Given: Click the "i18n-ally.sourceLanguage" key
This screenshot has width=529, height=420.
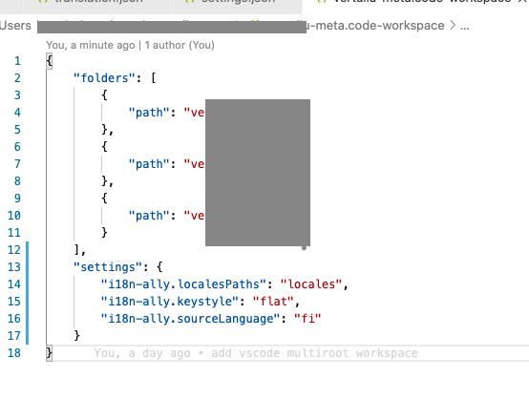Looking at the screenshot, I should point(191,319).
